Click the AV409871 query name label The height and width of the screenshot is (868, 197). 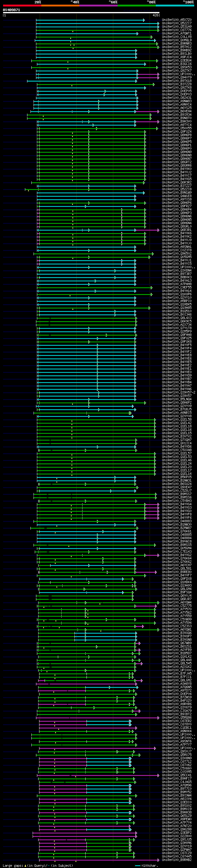pyautogui.click(x=11, y=10)
